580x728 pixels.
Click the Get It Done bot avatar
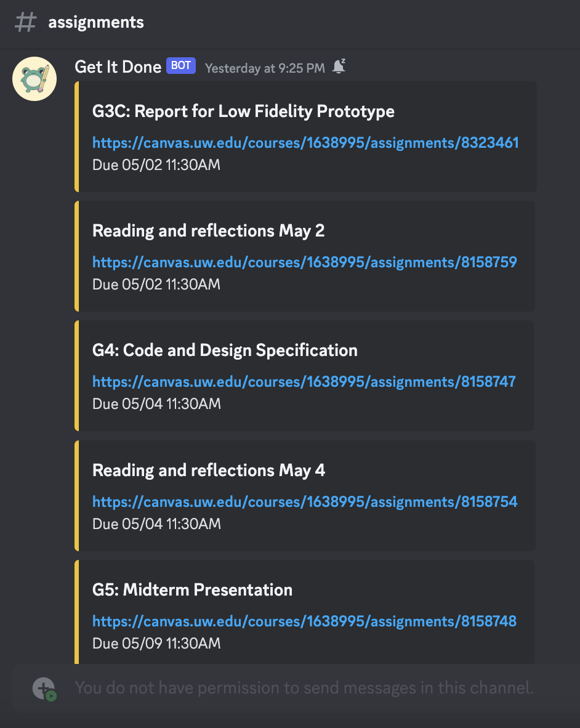coord(34,79)
